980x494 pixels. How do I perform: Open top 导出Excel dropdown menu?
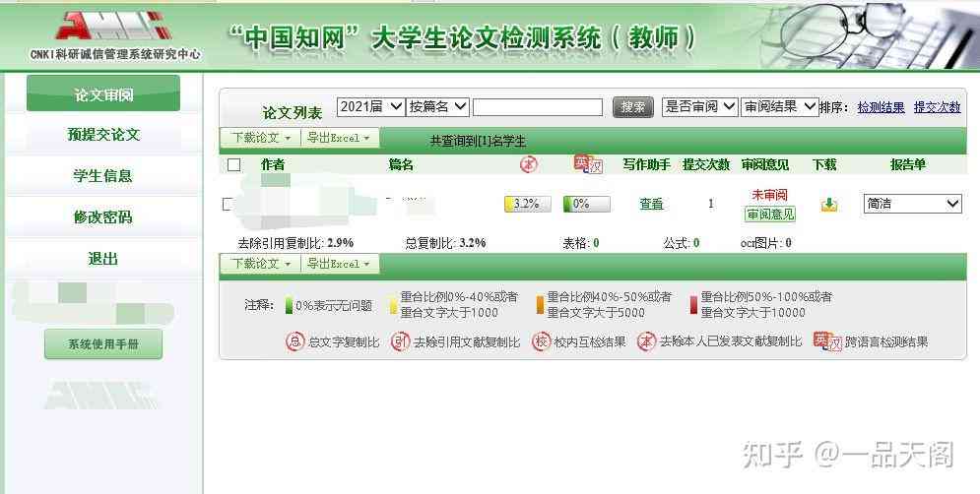[339, 138]
